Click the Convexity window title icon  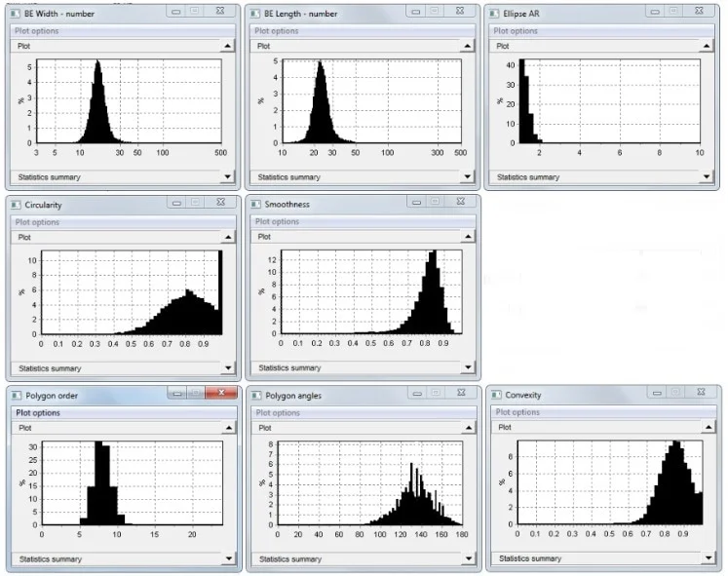pyautogui.click(x=495, y=395)
